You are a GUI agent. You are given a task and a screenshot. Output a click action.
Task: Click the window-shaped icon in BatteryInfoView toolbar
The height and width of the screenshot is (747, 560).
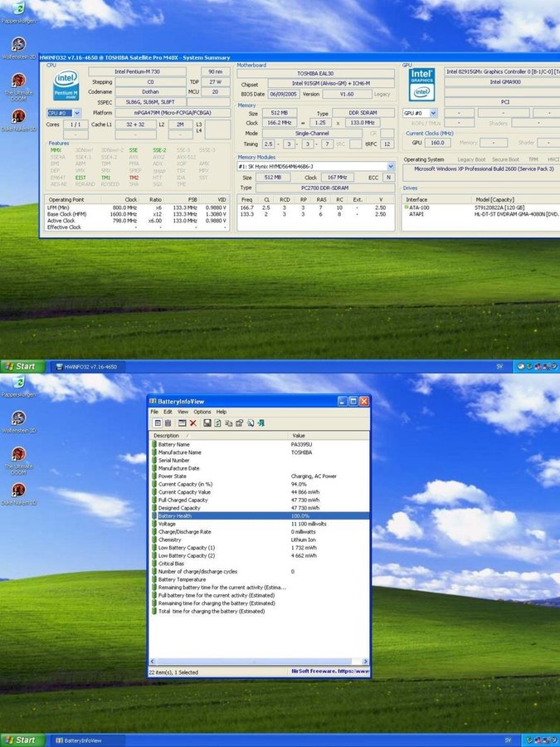182,423
